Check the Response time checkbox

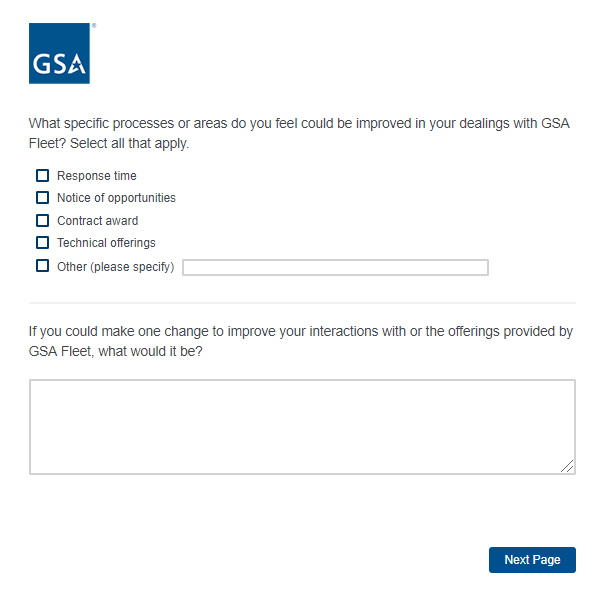click(43, 176)
